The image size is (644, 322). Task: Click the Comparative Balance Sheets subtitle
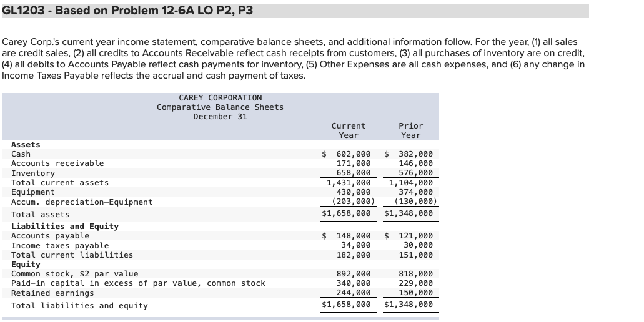(220, 107)
